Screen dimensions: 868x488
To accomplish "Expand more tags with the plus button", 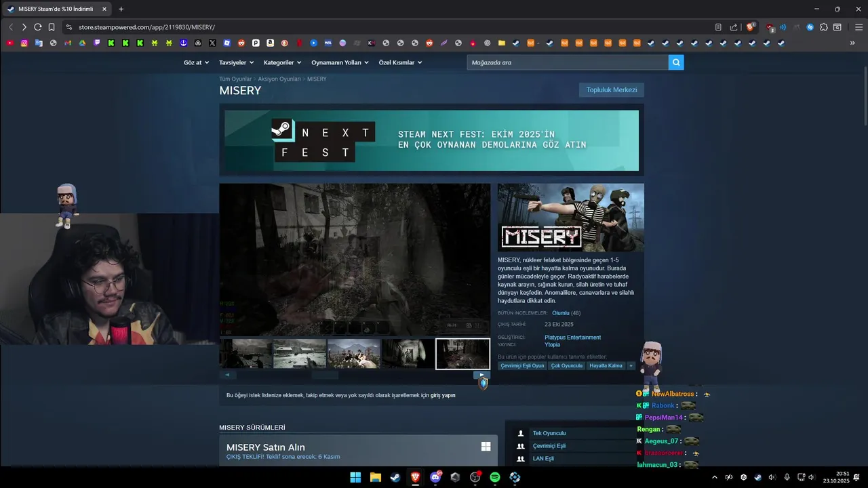I will 631,365.
